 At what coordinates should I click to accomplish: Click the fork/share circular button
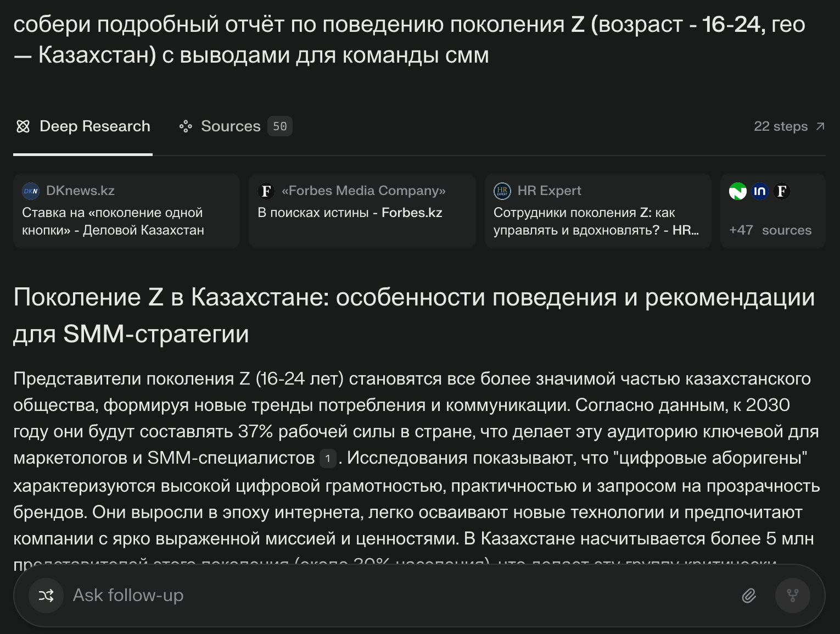[x=792, y=595]
